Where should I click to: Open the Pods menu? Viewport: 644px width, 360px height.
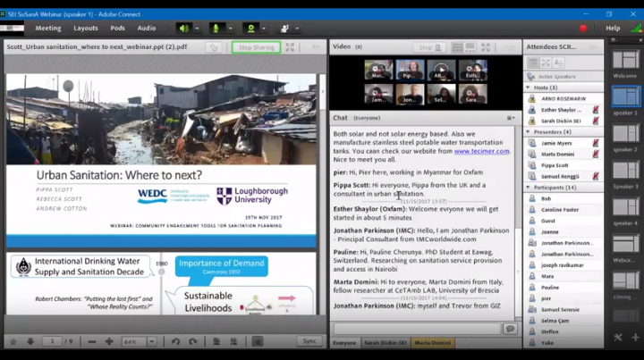coord(118,29)
